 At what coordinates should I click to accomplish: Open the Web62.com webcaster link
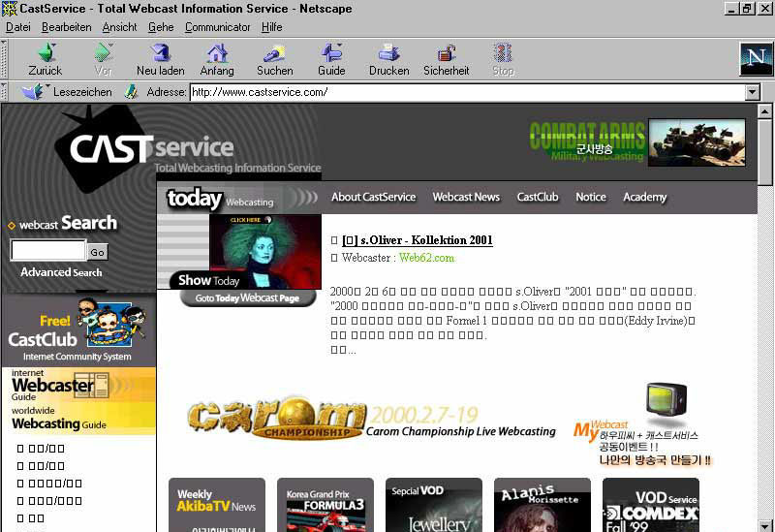426,258
